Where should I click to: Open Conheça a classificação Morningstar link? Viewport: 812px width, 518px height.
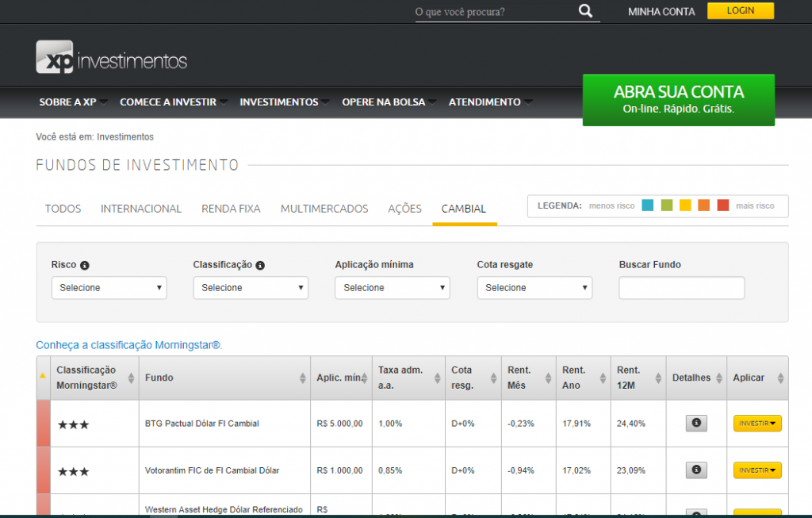[129, 345]
